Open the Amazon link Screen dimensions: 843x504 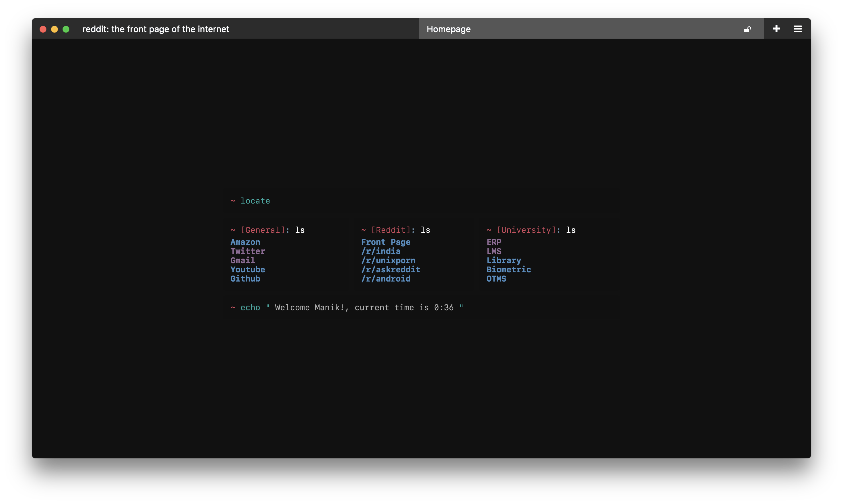point(245,242)
